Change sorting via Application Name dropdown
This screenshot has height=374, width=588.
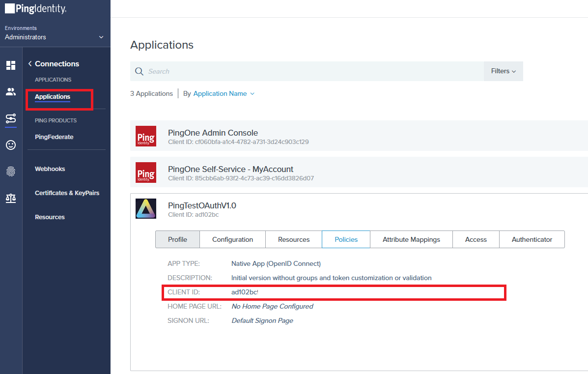pos(220,93)
